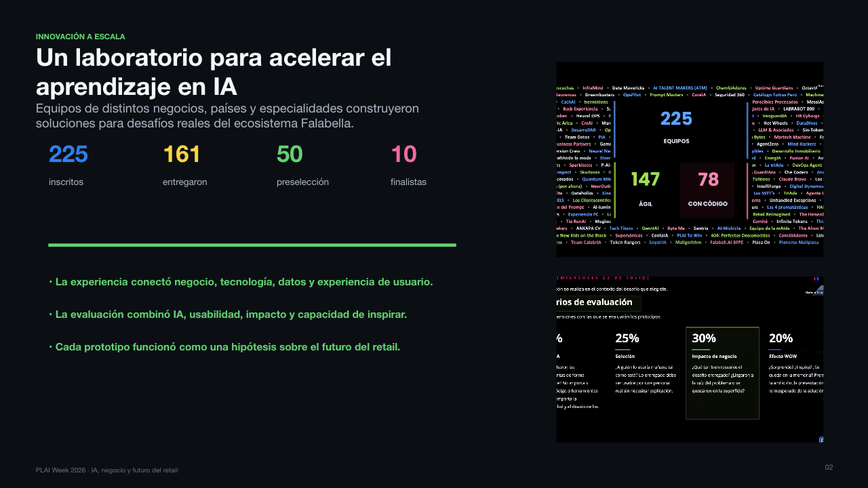Click the 'preselección' label

pos(302,182)
